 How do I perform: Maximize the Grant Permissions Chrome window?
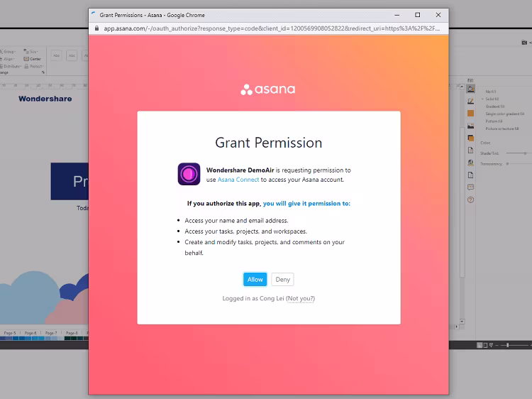pos(418,15)
